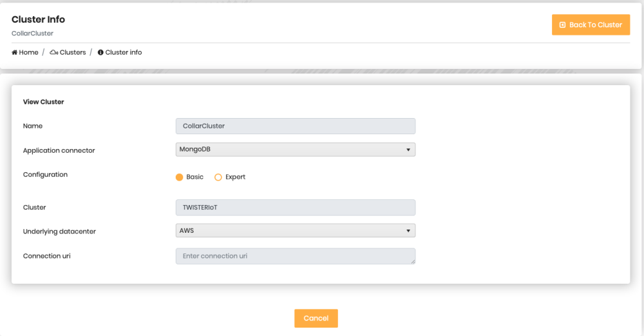Click the Application connector dropdown arrow
Image resolution: width=644 pixels, height=336 pixels.
[408, 150]
